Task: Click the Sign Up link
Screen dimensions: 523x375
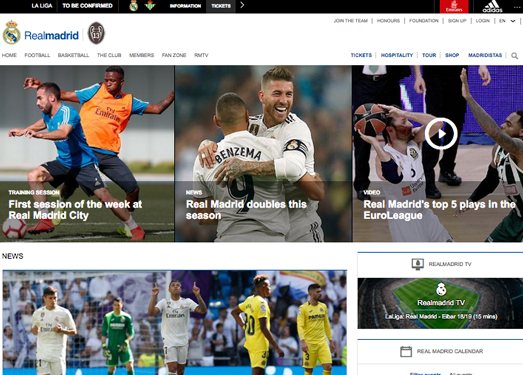Action: pos(457,21)
